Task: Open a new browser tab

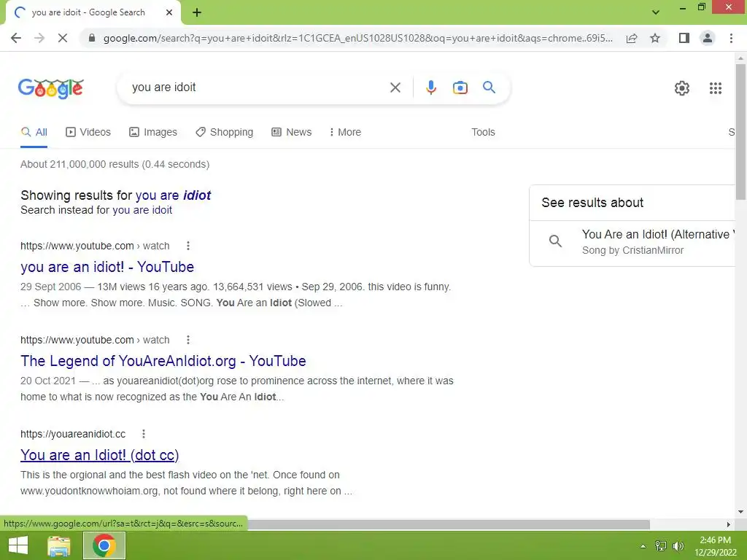Action: [x=197, y=13]
